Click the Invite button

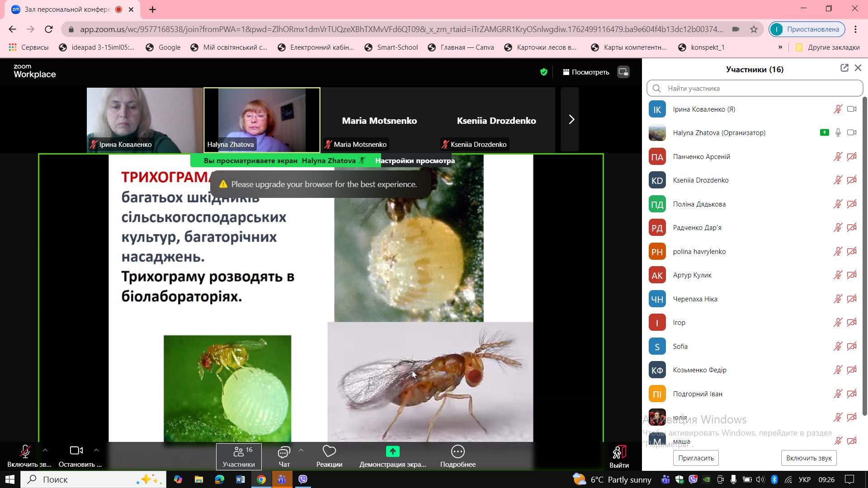point(696,458)
